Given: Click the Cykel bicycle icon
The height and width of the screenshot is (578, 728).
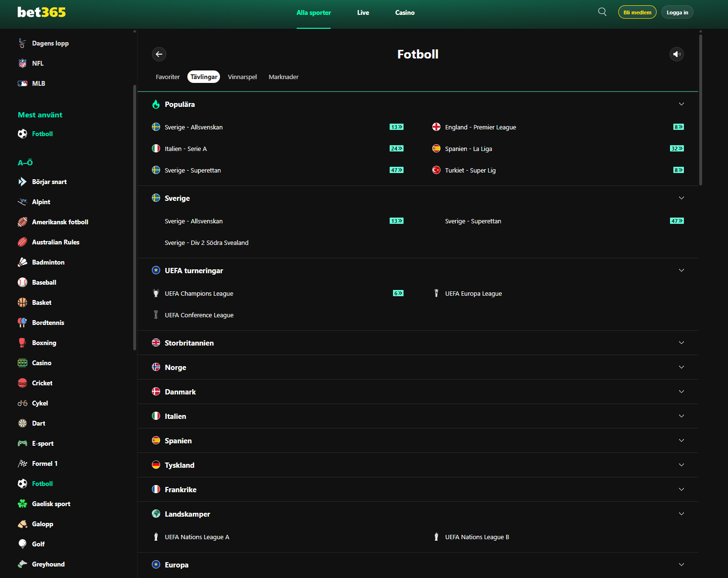Looking at the screenshot, I should pyautogui.click(x=23, y=403).
